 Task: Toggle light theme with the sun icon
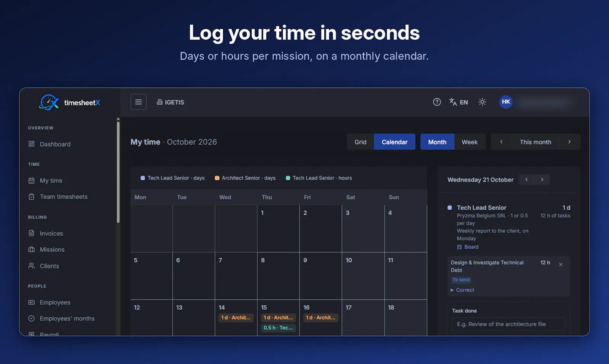tap(482, 102)
